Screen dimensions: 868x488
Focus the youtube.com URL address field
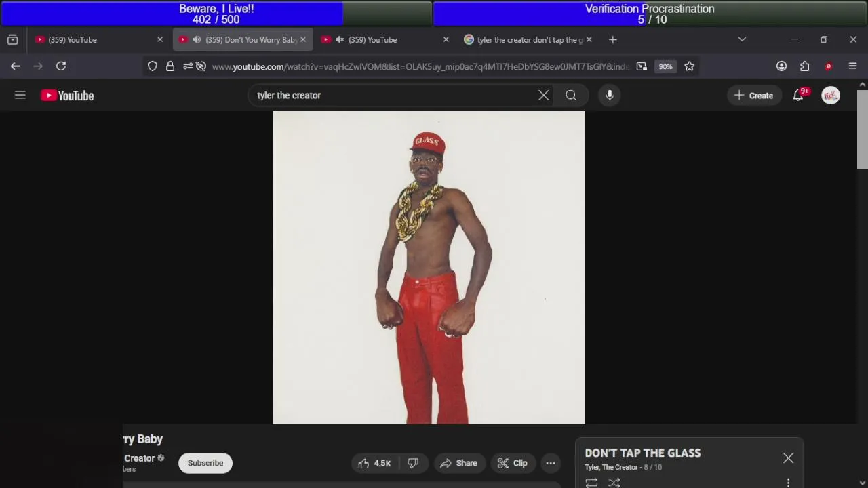420,66
